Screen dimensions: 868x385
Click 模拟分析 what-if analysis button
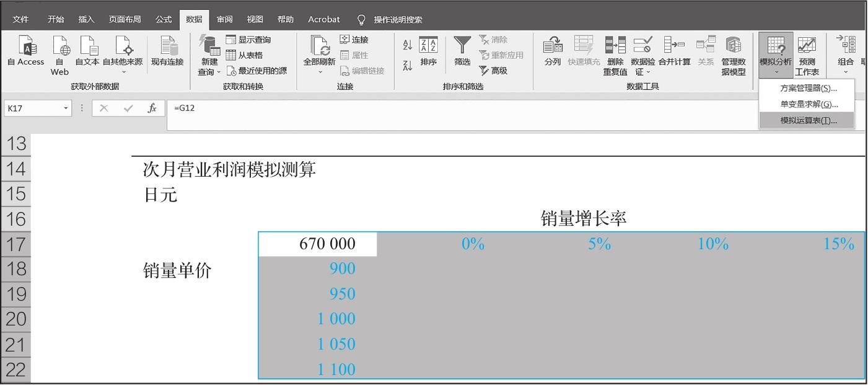point(776,56)
